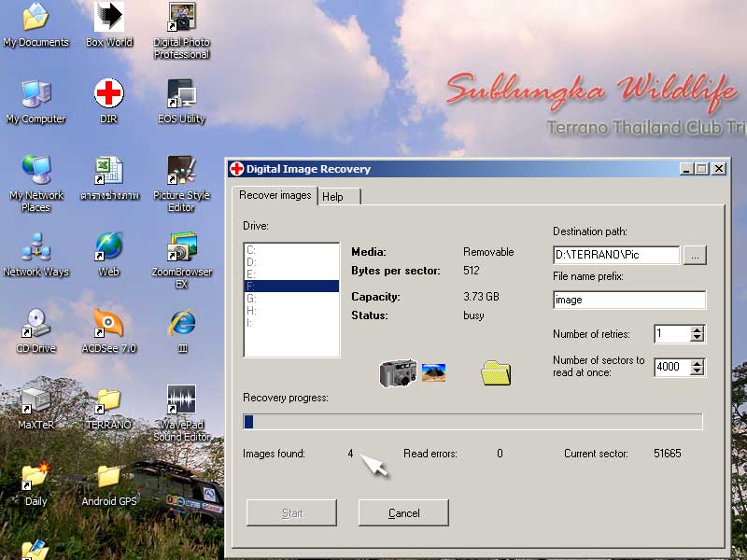This screenshot has width=747, height=560.
Task: Select the Recover images tab
Action: pos(275,195)
